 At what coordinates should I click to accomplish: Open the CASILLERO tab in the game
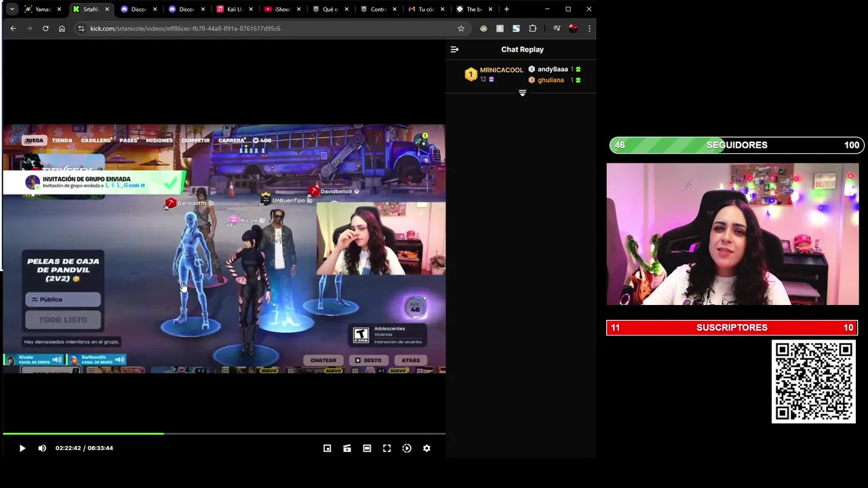[x=96, y=140]
